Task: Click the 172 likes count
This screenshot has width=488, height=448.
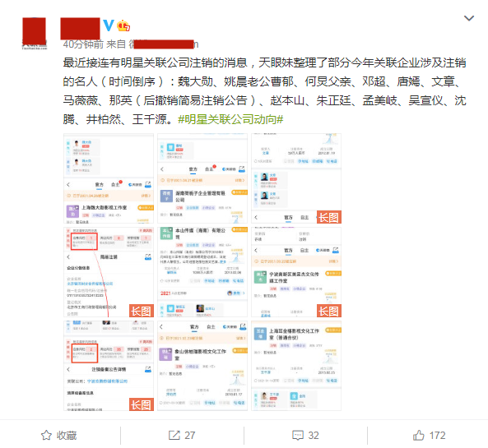Action: coord(437,435)
